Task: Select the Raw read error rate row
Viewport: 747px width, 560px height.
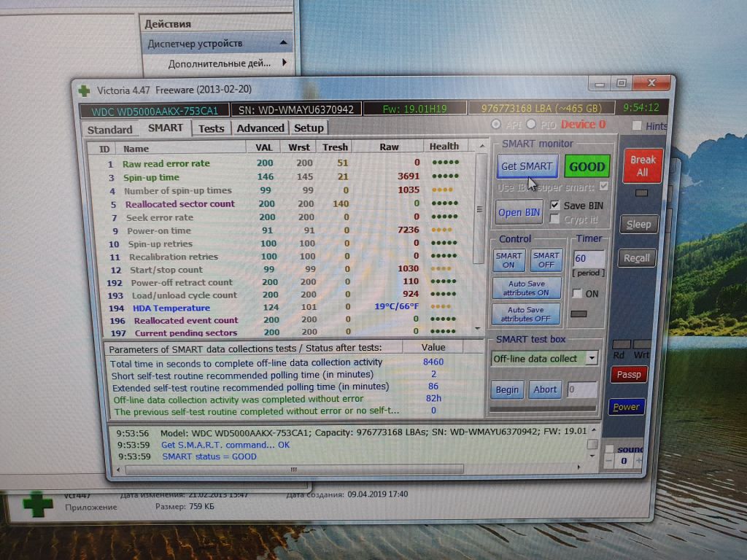Action: [281, 163]
